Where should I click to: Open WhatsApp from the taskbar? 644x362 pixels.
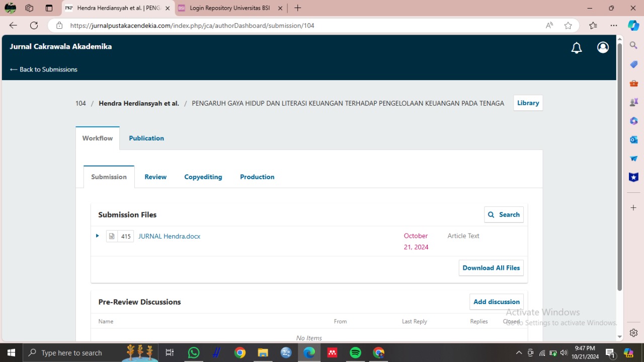coord(194,352)
